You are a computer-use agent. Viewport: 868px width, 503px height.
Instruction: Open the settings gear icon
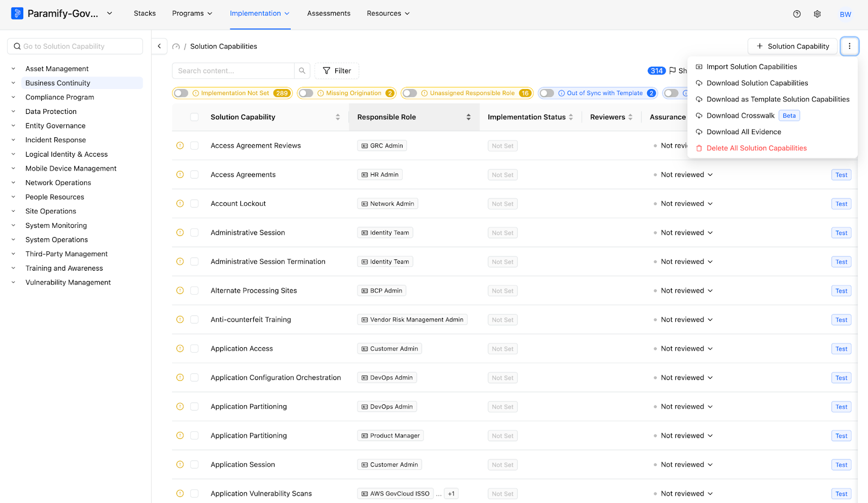pos(817,14)
